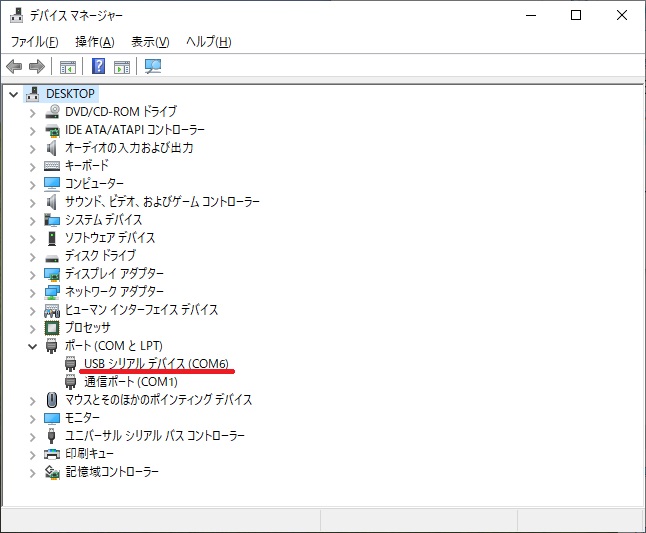Viewport: 646px width, 533px height.
Task: Select the ヒューマン インターフェイス デバイス label
Action: (x=141, y=310)
